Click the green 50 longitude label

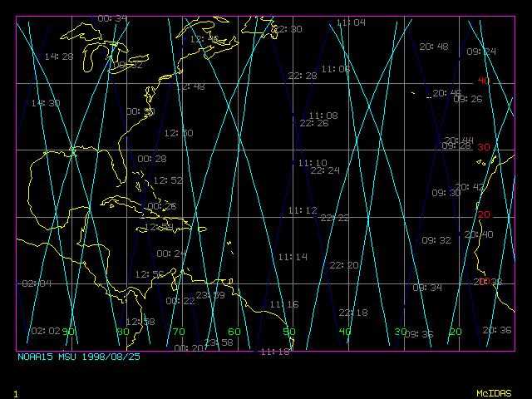[289, 332]
